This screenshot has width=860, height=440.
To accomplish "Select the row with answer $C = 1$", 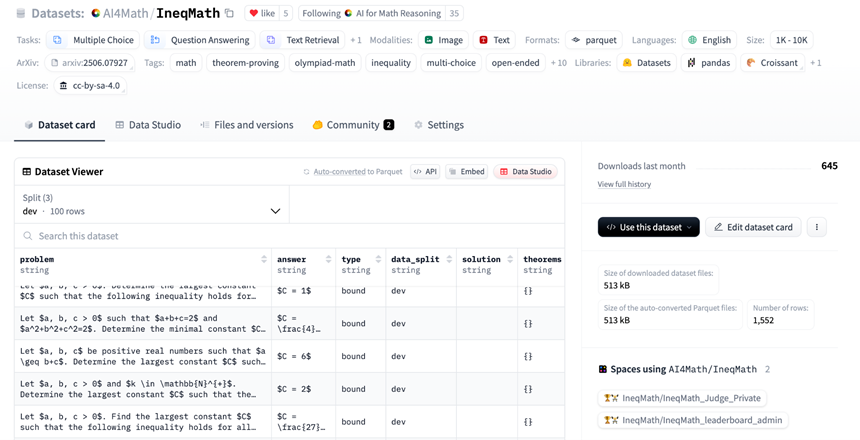I will pyautogui.click(x=290, y=294).
